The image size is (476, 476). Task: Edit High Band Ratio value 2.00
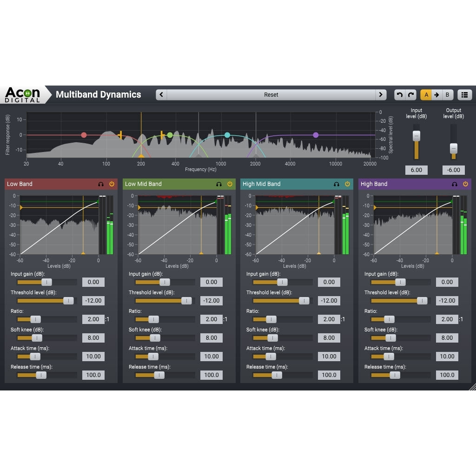click(x=447, y=319)
